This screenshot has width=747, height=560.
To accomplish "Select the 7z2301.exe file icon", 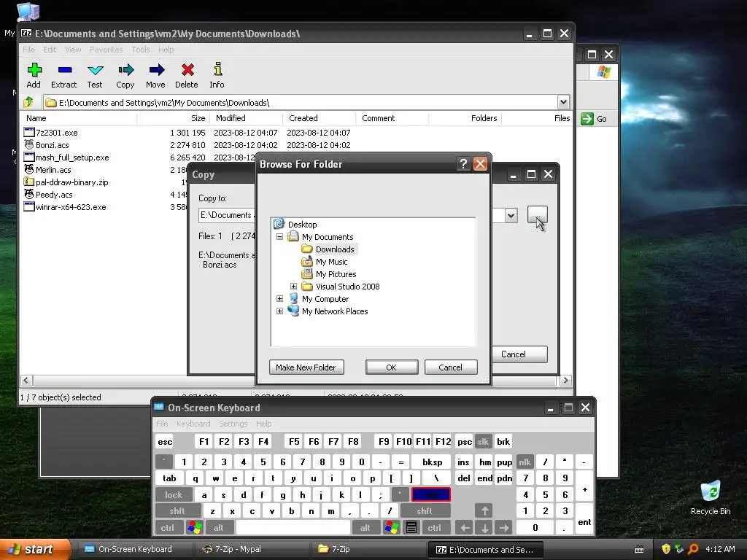I will [29, 133].
